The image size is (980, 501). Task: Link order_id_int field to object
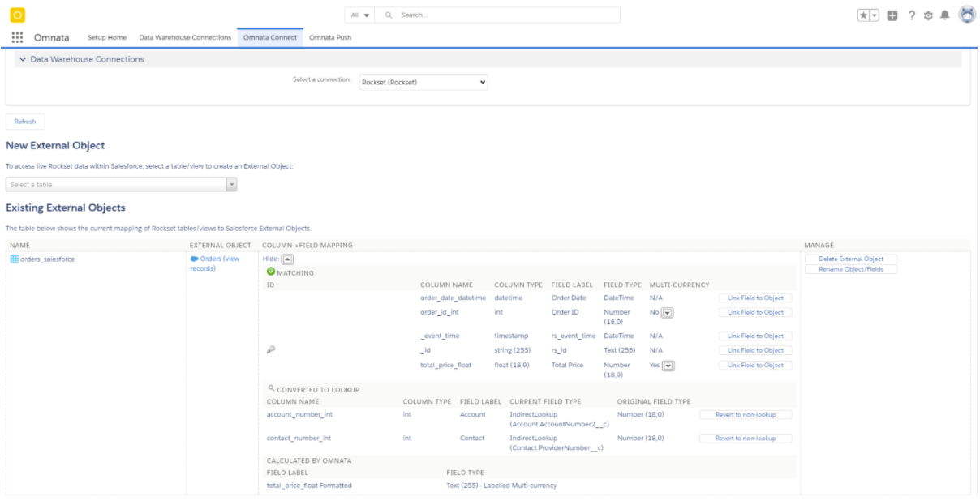[x=755, y=312]
